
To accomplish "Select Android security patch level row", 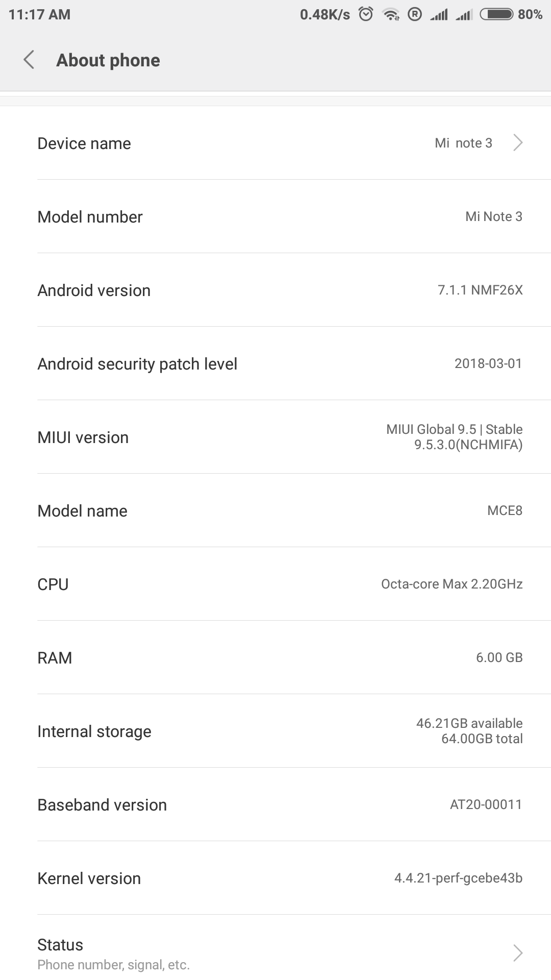I will click(275, 364).
